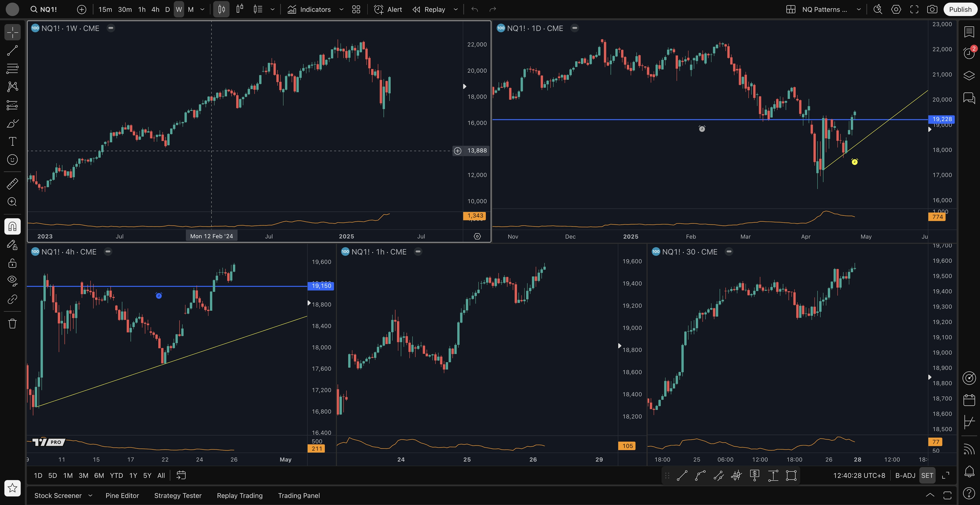Select the Measure ruler tool
980x505 pixels.
pos(12,184)
